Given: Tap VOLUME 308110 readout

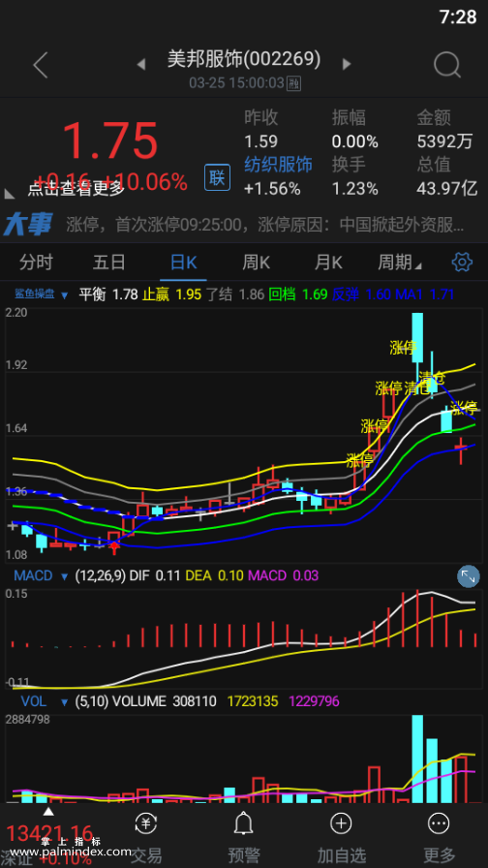Looking at the screenshot, I should pos(165,701).
